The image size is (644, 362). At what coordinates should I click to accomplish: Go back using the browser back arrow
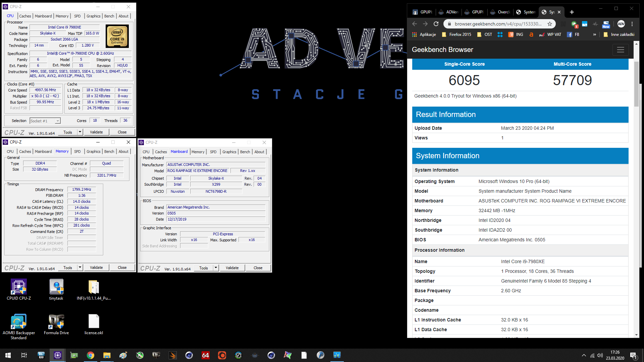pos(415,24)
